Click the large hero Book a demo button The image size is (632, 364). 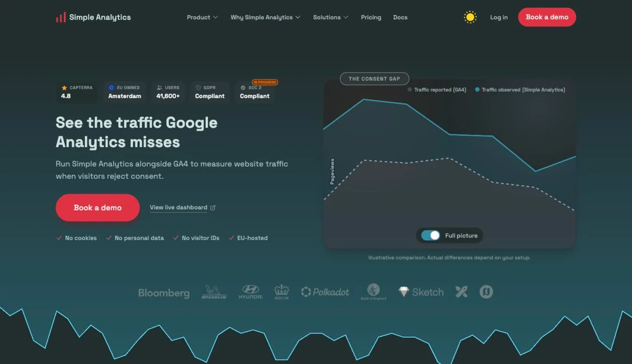coord(98,208)
